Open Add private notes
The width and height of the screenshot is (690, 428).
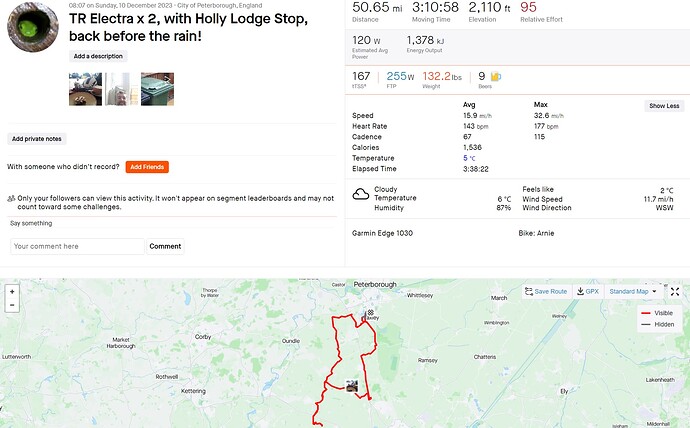(37, 138)
